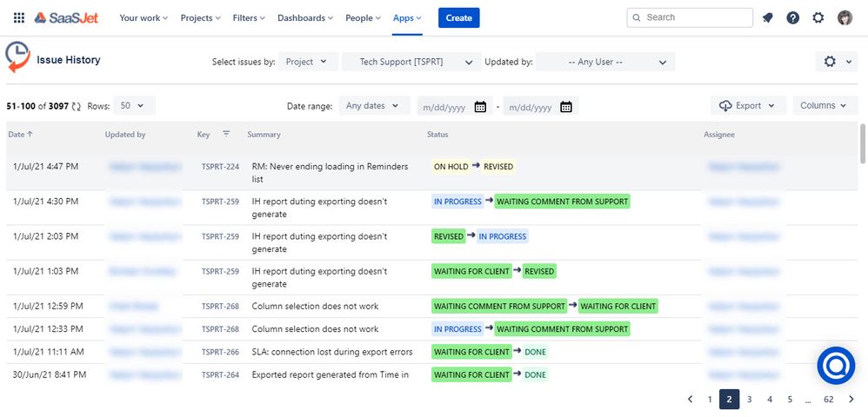This screenshot has width=868, height=417.
Task: Open the People menu
Action: tap(364, 17)
